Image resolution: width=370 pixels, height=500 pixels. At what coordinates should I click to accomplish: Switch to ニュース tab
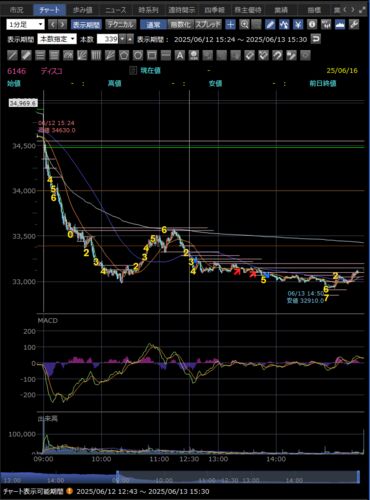pyautogui.click(x=115, y=10)
